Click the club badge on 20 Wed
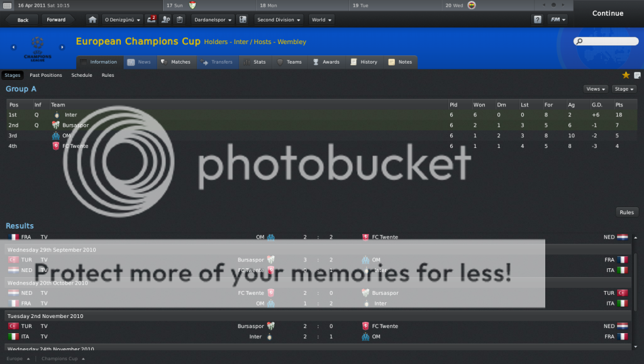This screenshot has height=364, width=644. click(x=472, y=5)
